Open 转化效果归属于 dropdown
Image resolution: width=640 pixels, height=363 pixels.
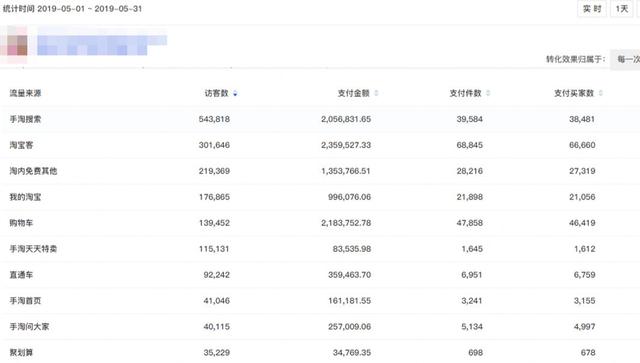pyautogui.click(x=625, y=60)
